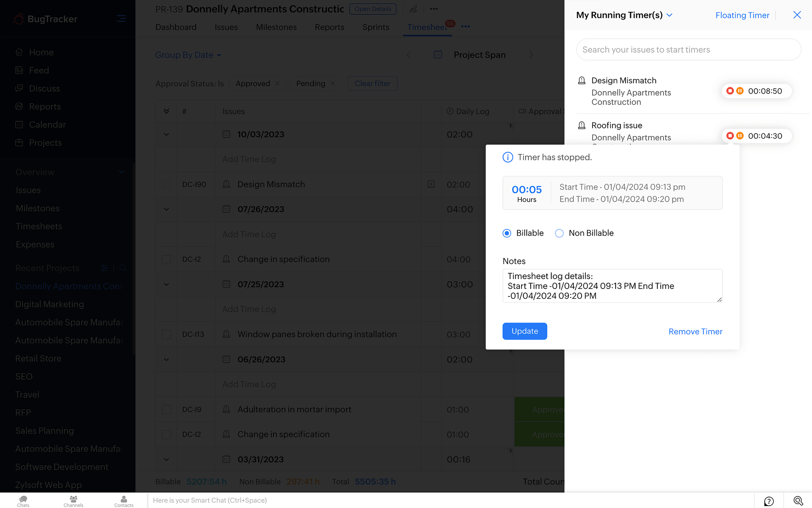Click the Remove Timer link
This screenshot has height=508, width=812.
tap(695, 332)
